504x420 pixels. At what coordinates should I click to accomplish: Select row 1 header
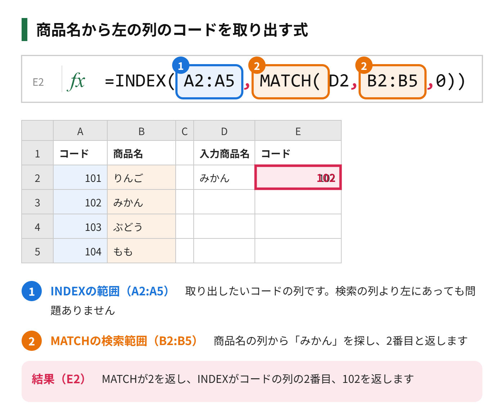click(37, 153)
